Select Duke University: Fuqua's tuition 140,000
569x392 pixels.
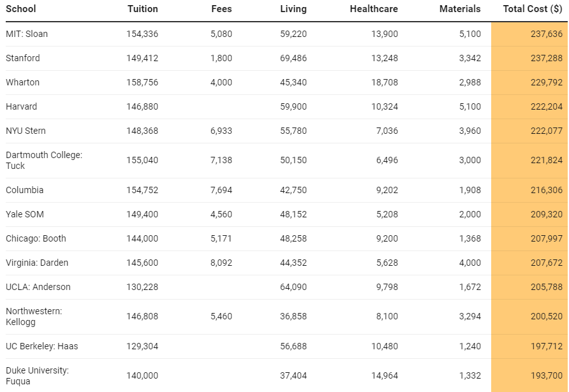coord(142,376)
